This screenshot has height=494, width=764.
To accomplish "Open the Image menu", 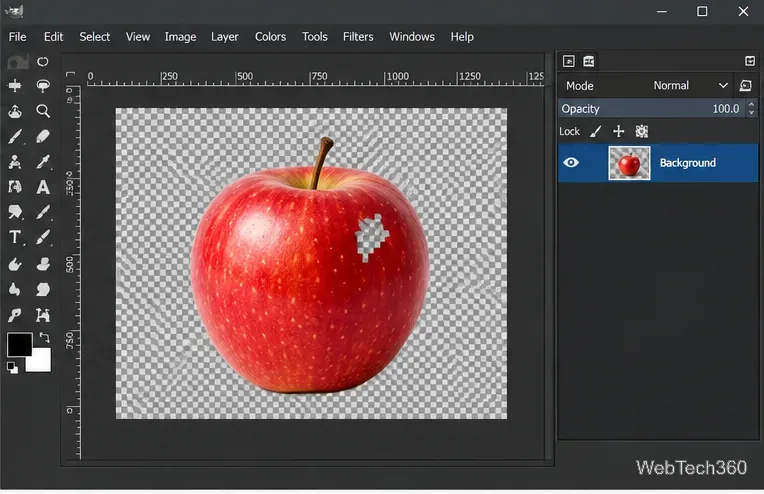I will click(x=180, y=37).
